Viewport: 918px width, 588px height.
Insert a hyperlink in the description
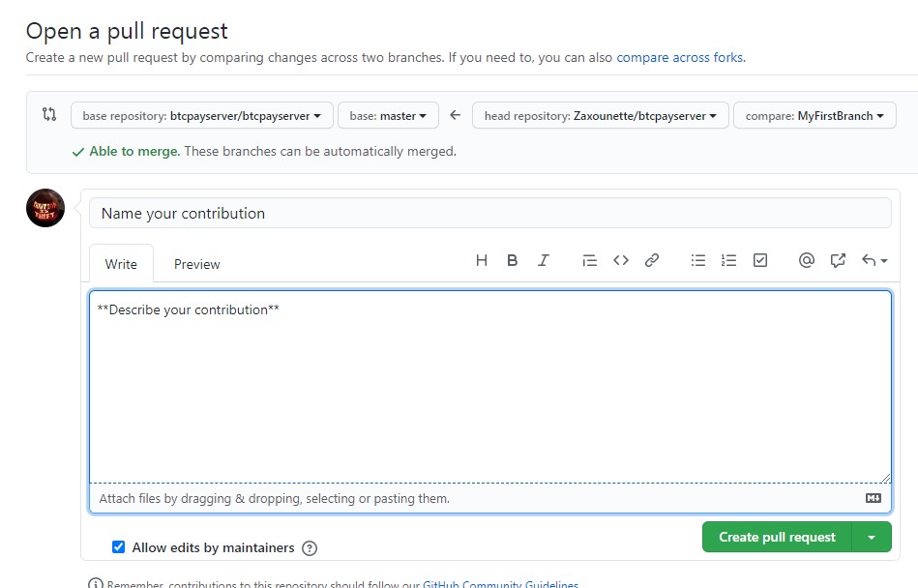point(651,260)
